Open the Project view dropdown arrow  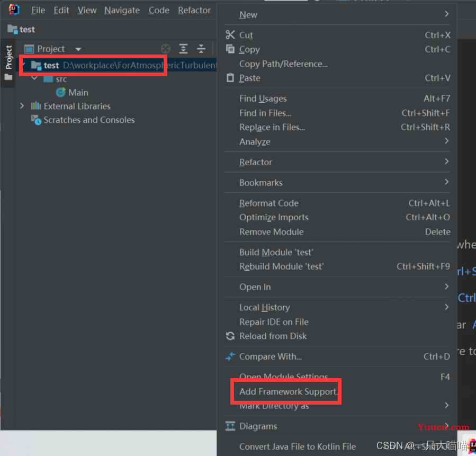pyautogui.click(x=78, y=49)
